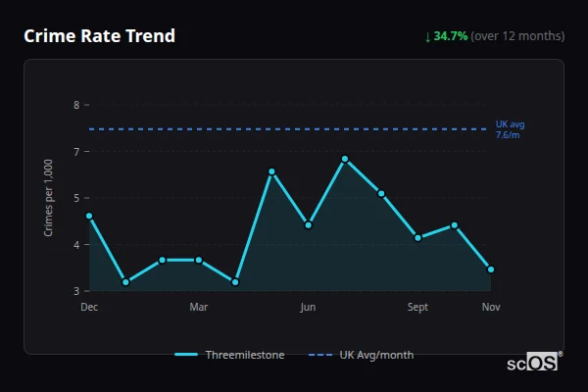This screenshot has width=588, height=392.
Task: Click the November data point at line end
Action: click(491, 269)
